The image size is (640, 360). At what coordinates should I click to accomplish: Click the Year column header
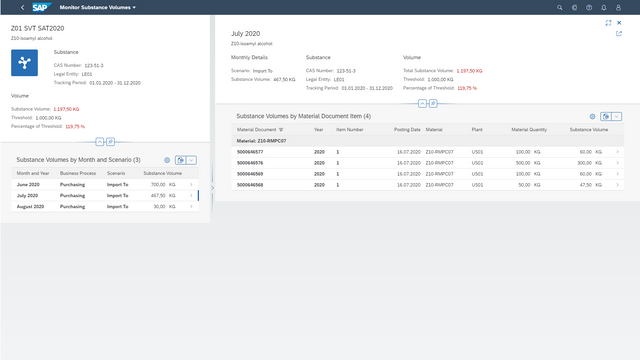318,129
